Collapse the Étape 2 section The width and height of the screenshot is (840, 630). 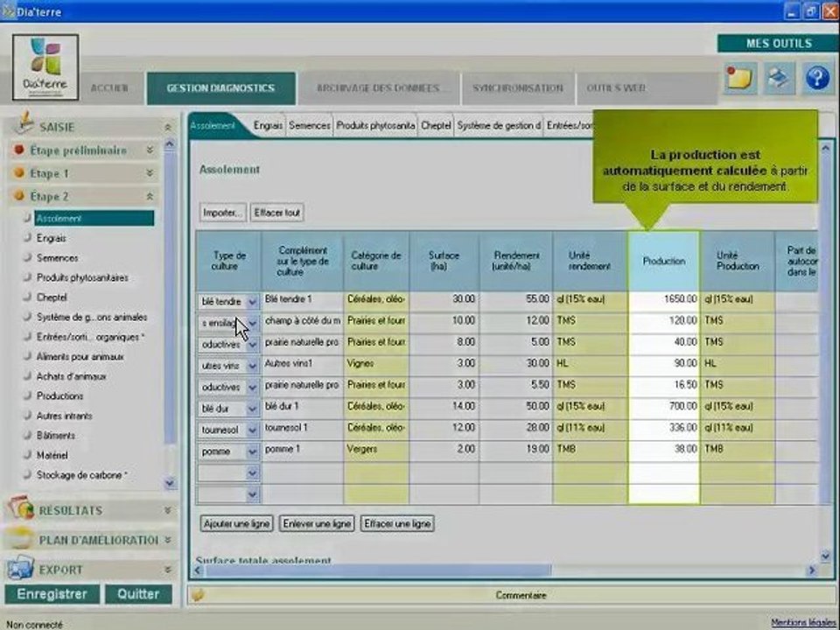point(150,197)
